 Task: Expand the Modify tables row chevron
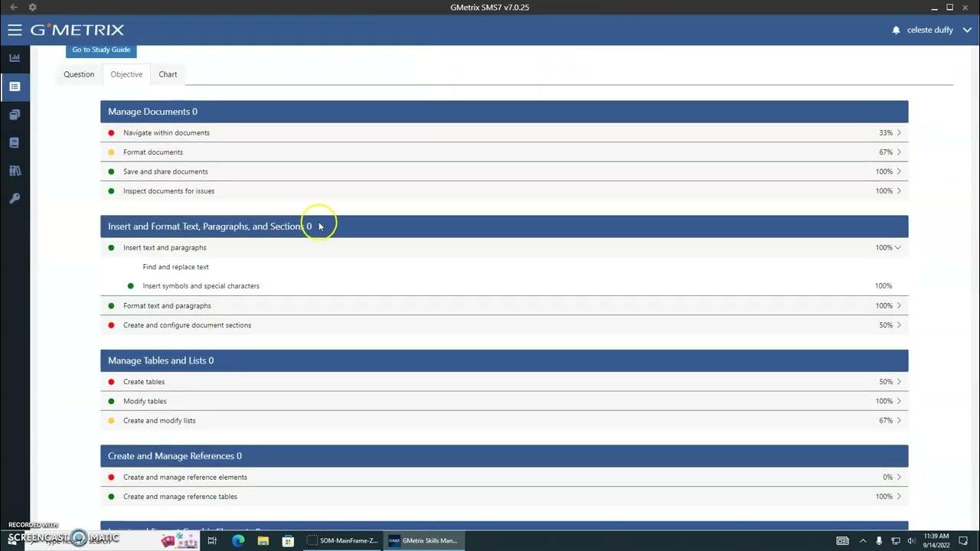[899, 401]
